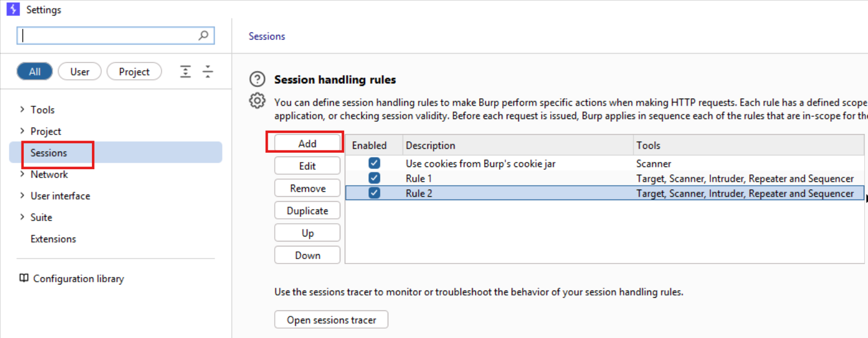The width and height of the screenshot is (868, 338).
Task: Add a new session handling rule
Action: click(307, 143)
